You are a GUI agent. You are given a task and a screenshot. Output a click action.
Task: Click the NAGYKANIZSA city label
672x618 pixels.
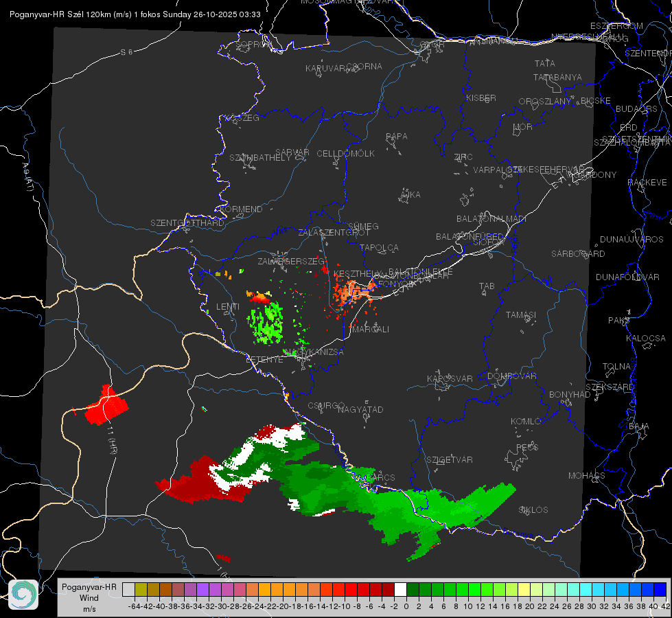(x=314, y=352)
